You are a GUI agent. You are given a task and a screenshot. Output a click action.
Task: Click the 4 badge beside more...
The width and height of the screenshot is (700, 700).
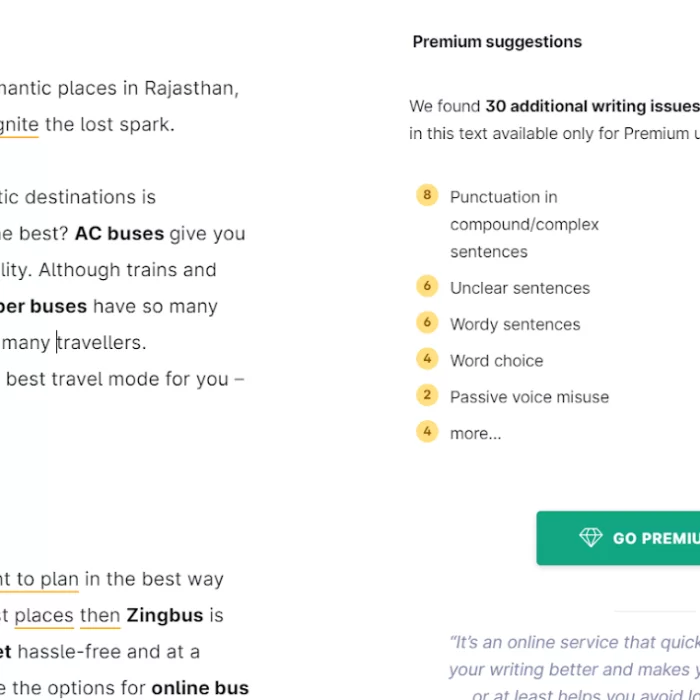427,432
